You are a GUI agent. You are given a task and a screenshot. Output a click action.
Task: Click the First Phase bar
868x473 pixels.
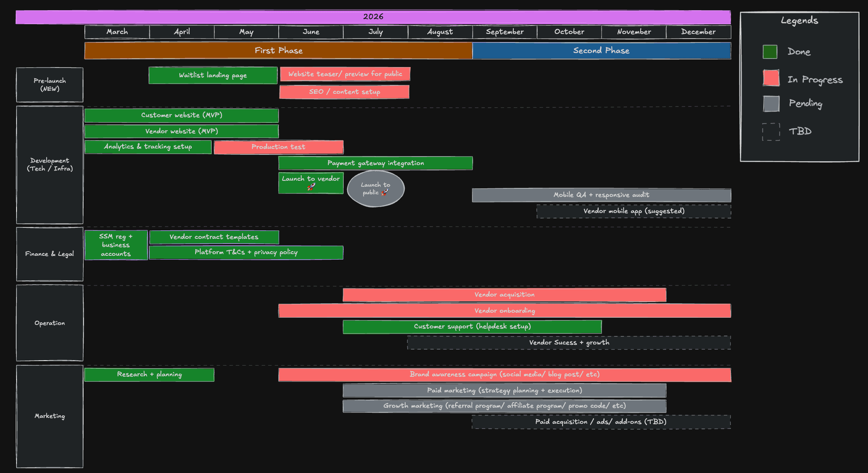[278, 50]
